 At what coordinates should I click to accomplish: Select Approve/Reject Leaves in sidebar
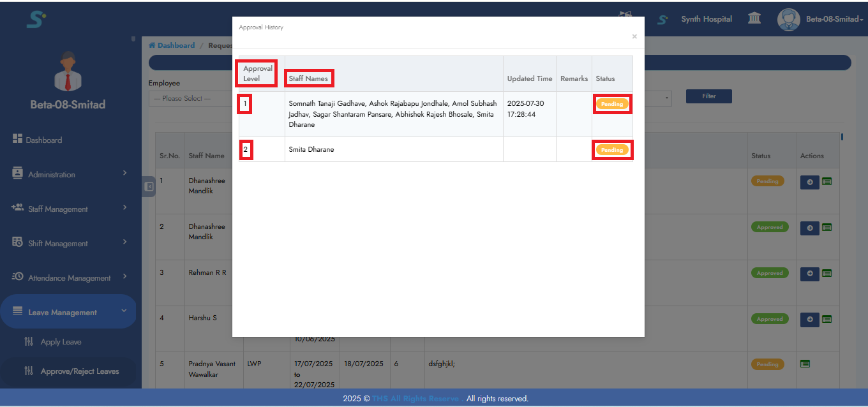click(x=79, y=371)
